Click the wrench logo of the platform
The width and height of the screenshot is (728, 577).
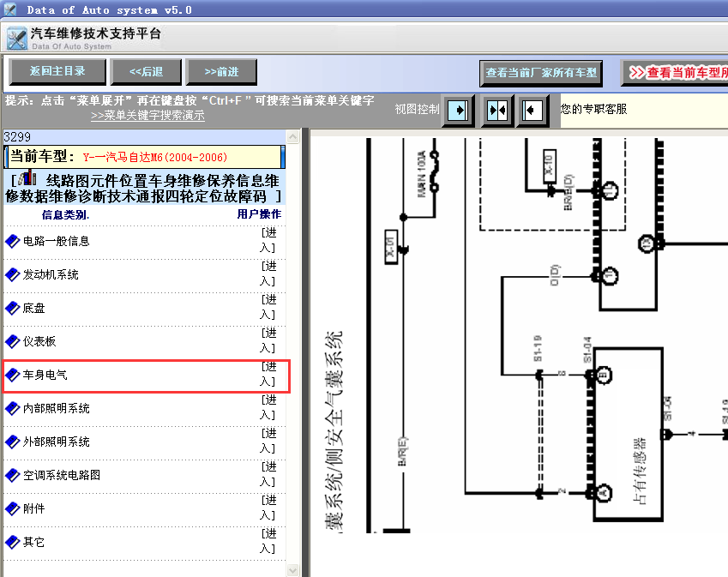[x=17, y=39]
